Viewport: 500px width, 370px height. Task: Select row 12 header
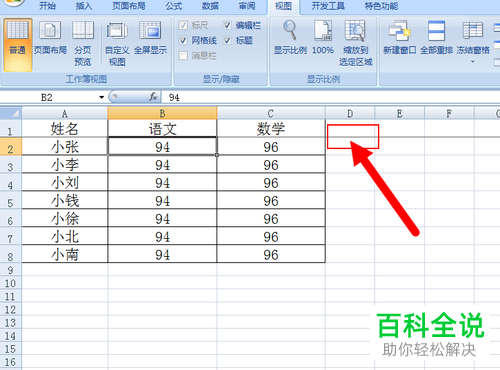[11, 309]
